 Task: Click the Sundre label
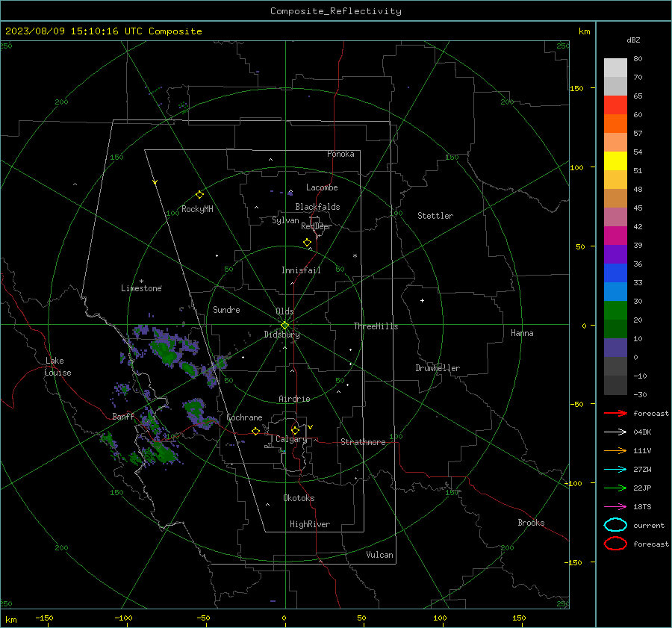point(226,310)
